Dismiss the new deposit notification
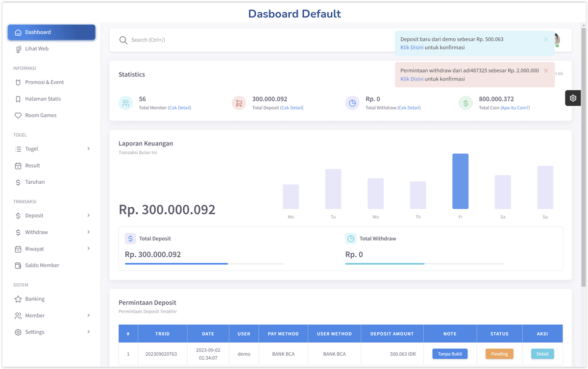Screen dimensions: 588x369 546,40
